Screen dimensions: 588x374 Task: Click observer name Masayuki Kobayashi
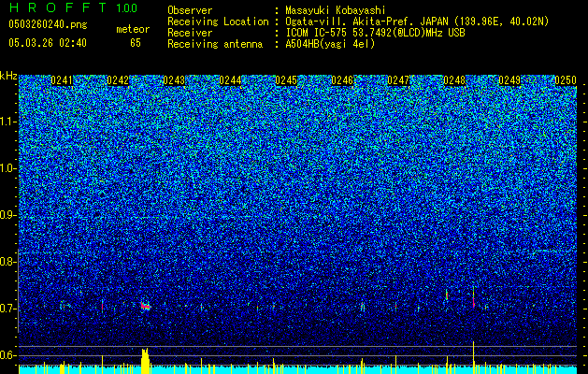click(x=335, y=10)
